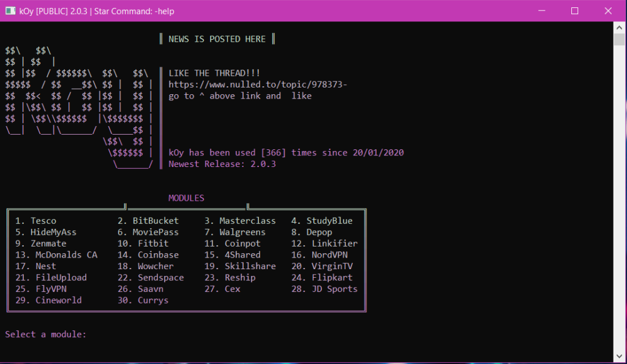Image resolution: width=627 pixels, height=364 pixels.
Task: Click module '10. Fitbit'
Action: (143, 243)
